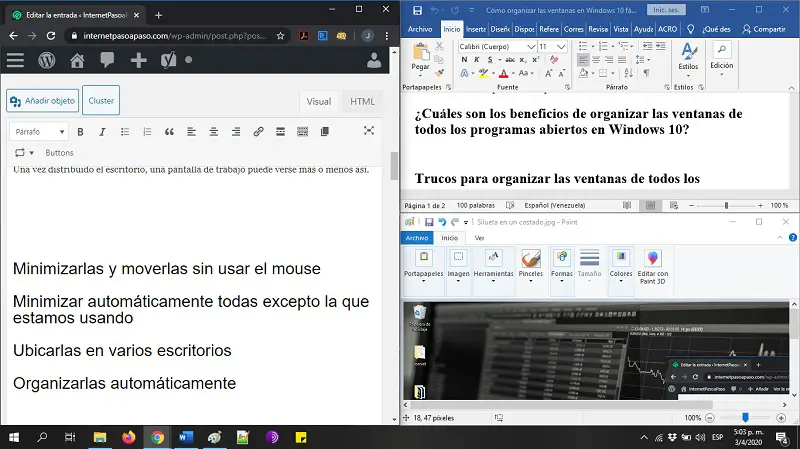Image resolution: width=800 pixels, height=449 pixels.
Task: Increase font size in Word ribbon
Action: coord(548,73)
